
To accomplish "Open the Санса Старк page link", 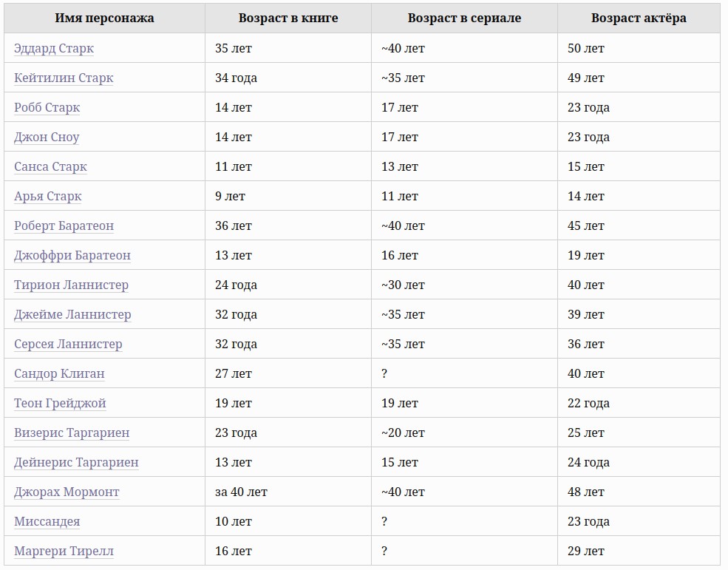I will tap(50, 167).
